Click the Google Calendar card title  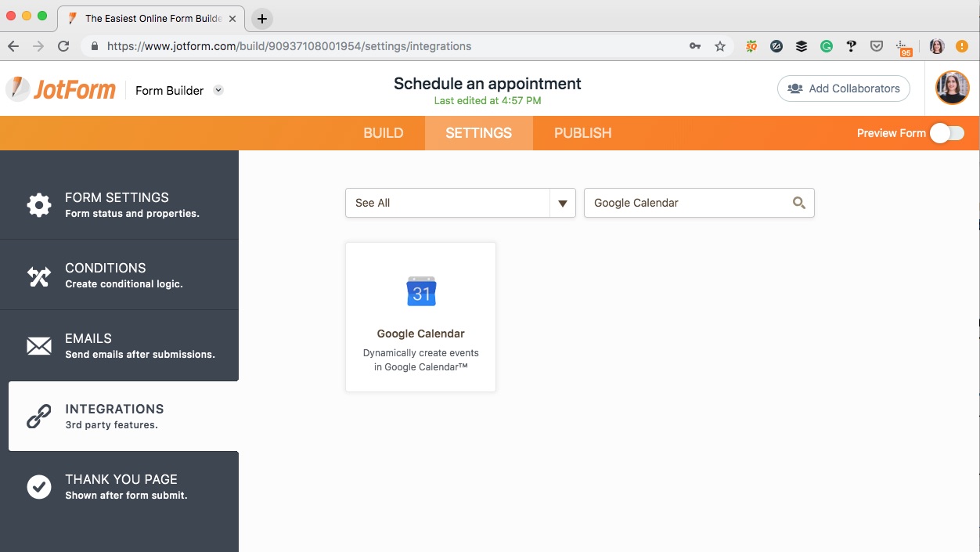click(x=421, y=334)
